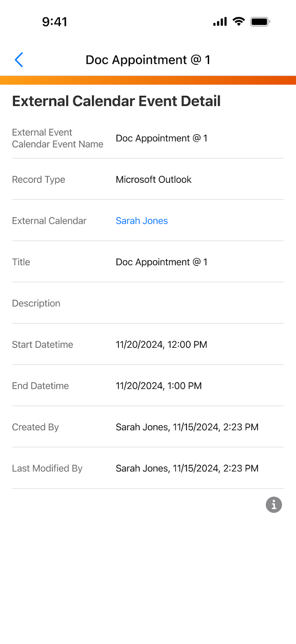Tap the battery status icon
This screenshot has width=296, height=644.
click(x=260, y=22)
